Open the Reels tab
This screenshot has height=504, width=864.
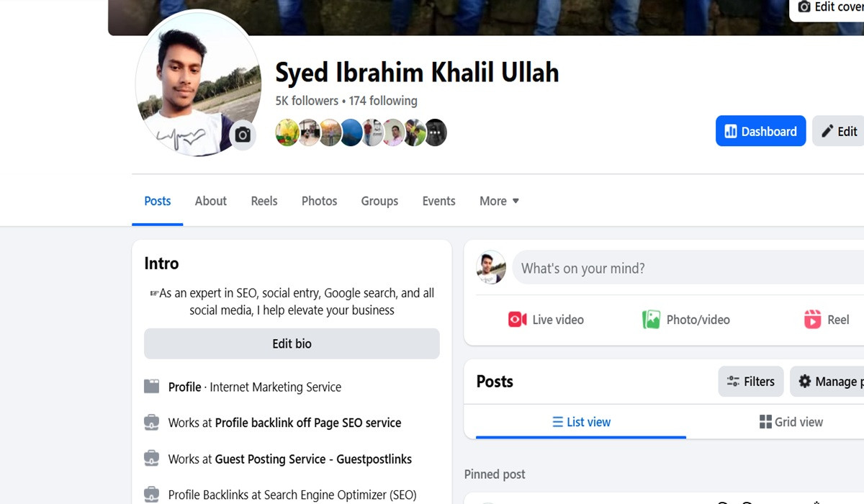pos(264,201)
